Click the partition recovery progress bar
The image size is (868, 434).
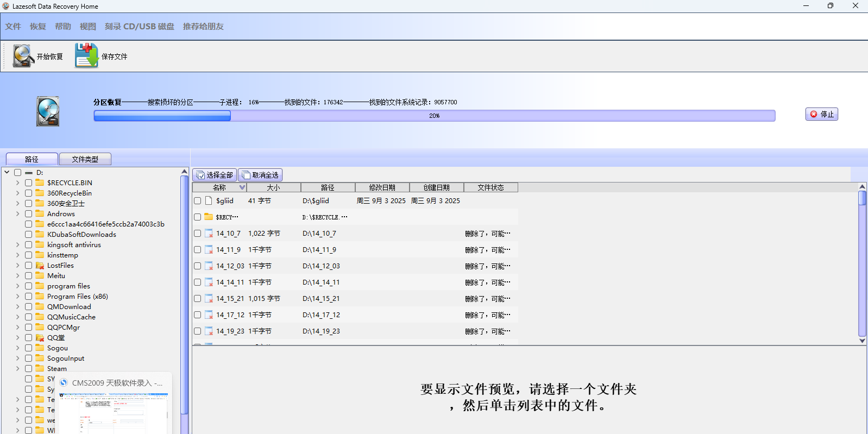pos(434,116)
